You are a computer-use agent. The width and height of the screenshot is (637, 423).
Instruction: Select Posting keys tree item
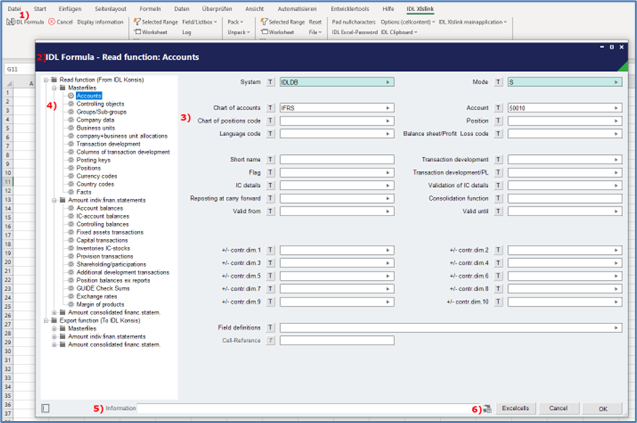coord(93,160)
